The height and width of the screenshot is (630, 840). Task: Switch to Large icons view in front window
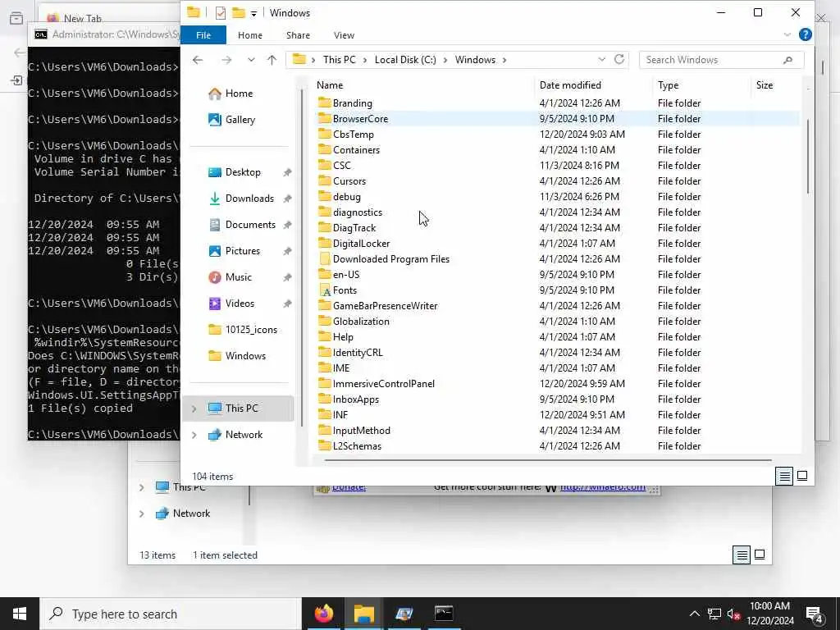[x=802, y=476]
